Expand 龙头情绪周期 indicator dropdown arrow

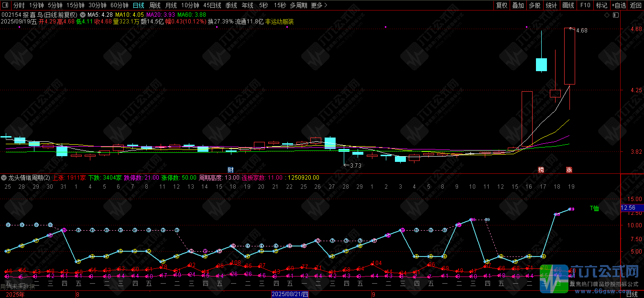[x=4, y=178]
